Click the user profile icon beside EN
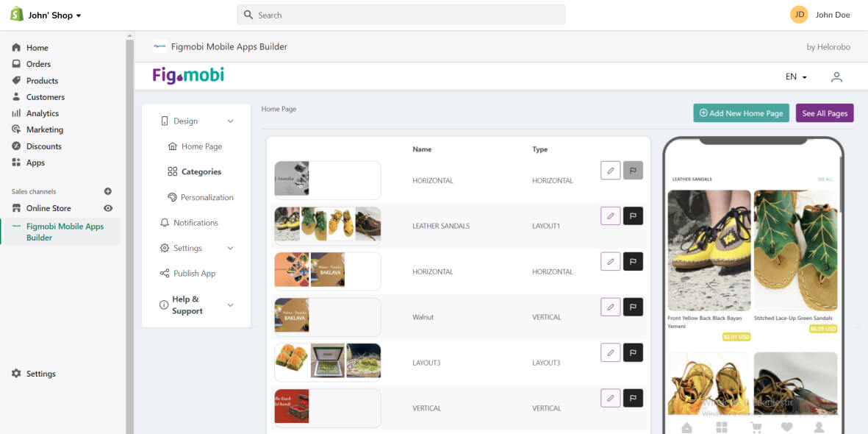This screenshot has height=434, width=868. tap(836, 77)
